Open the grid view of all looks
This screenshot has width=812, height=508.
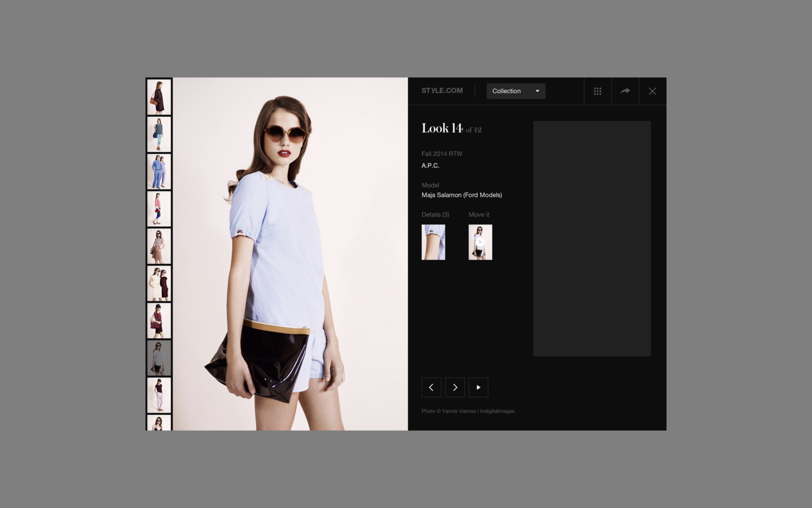(598, 91)
